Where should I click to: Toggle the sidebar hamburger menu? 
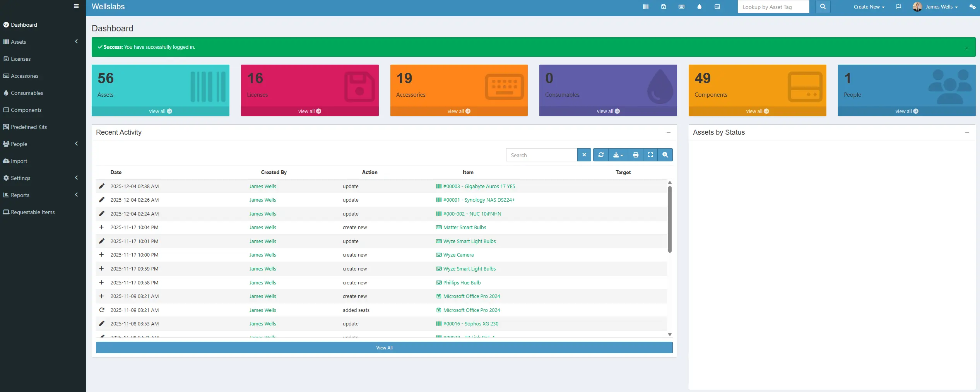click(76, 6)
